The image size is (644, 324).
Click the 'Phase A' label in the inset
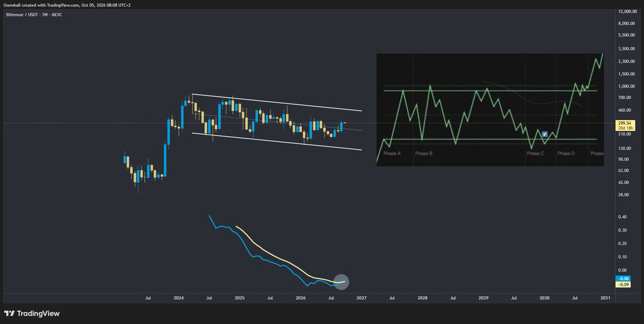point(392,153)
